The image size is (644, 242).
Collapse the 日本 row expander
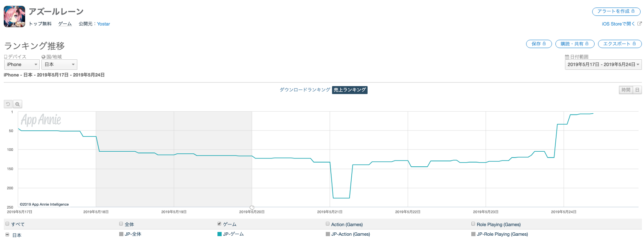click(7, 235)
